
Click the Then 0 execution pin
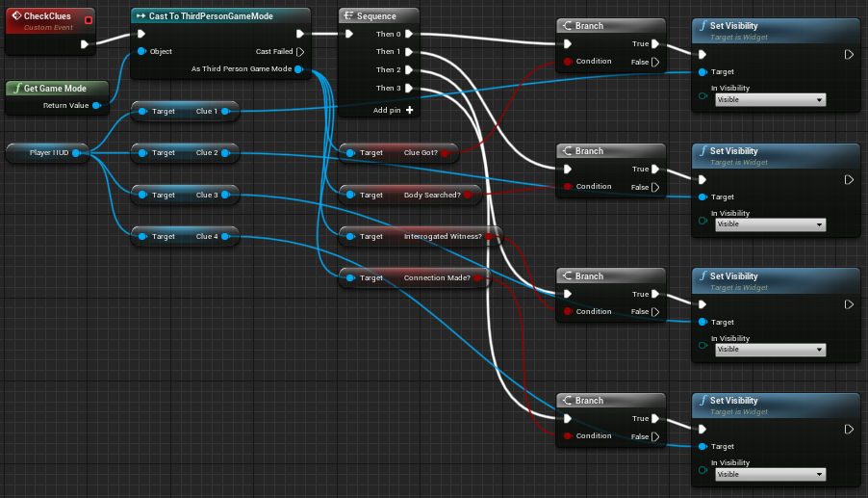click(x=409, y=35)
